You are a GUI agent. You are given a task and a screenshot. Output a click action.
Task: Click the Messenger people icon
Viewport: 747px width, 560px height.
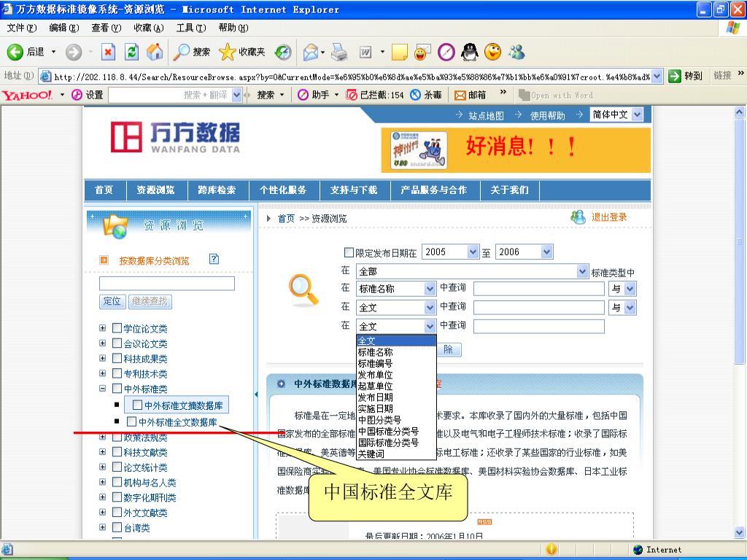(516, 52)
